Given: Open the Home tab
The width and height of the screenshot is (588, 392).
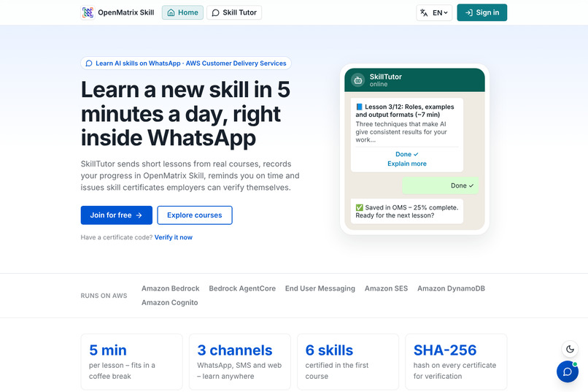Looking at the screenshot, I should [x=182, y=12].
